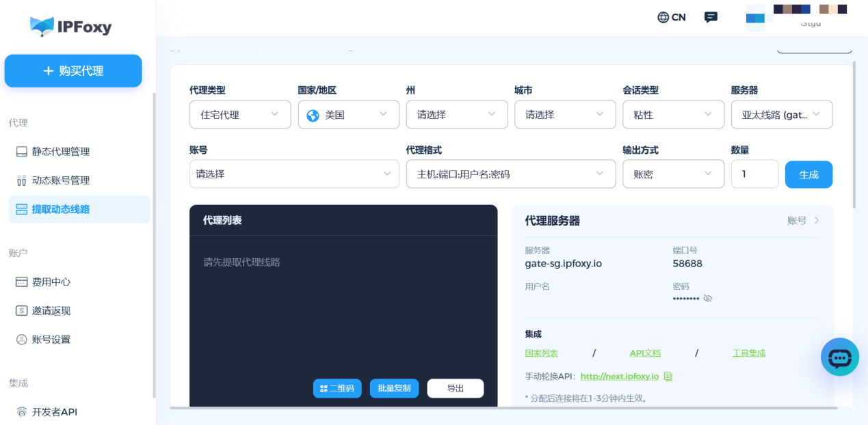The image size is (868, 425).
Task: Click the 二维码 QR code button
Action: [x=337, y=388]
